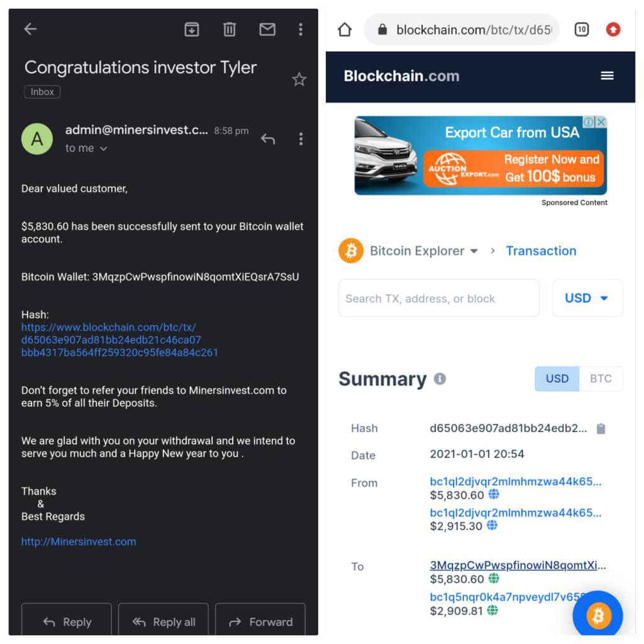Switch the Summary view to USD
Viewport: 644px width, 644px height.
pos(557,379)
